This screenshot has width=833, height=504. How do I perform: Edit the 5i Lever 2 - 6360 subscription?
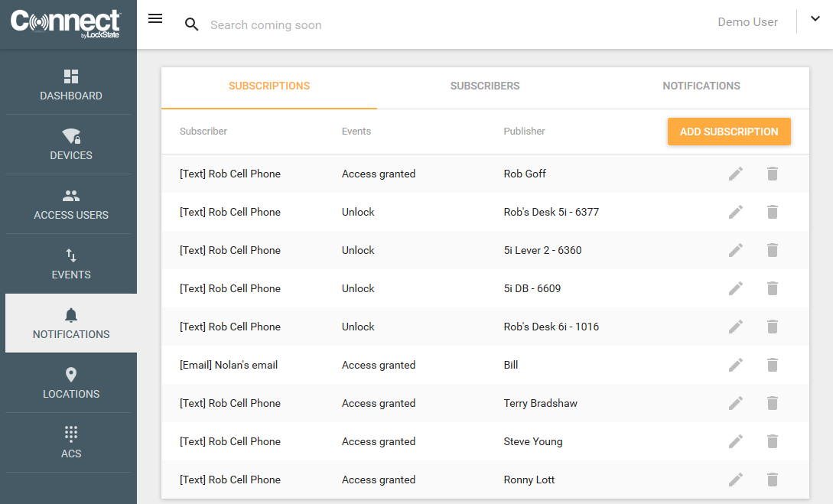coord(736,250)
